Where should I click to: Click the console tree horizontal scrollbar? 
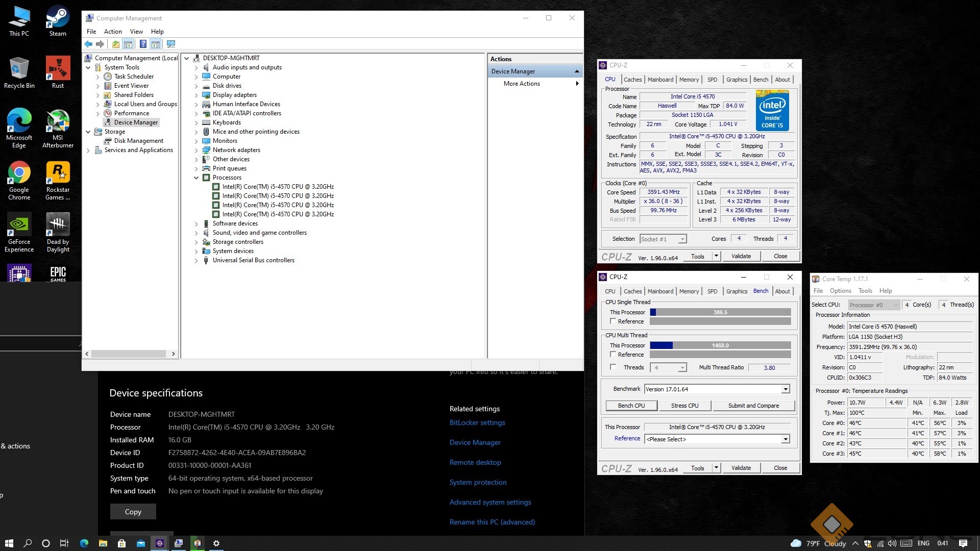pyautogui.click(x=129, y=354)
